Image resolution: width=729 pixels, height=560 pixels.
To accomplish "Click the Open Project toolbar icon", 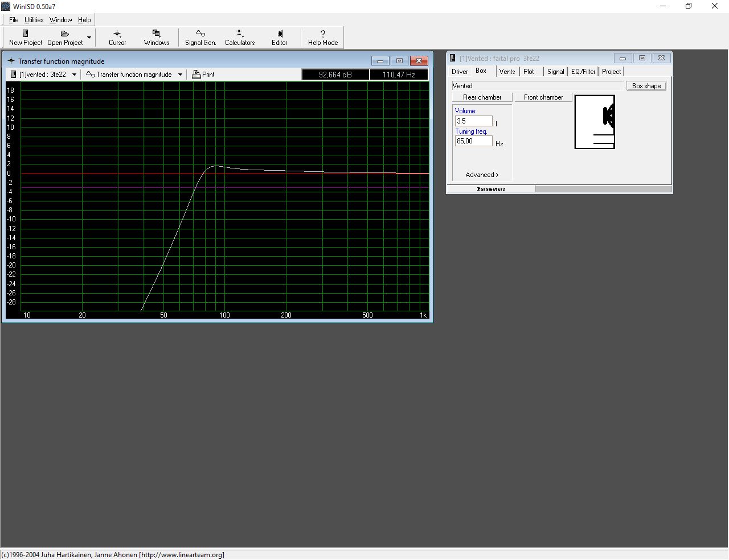I will [x=65, y=38].
